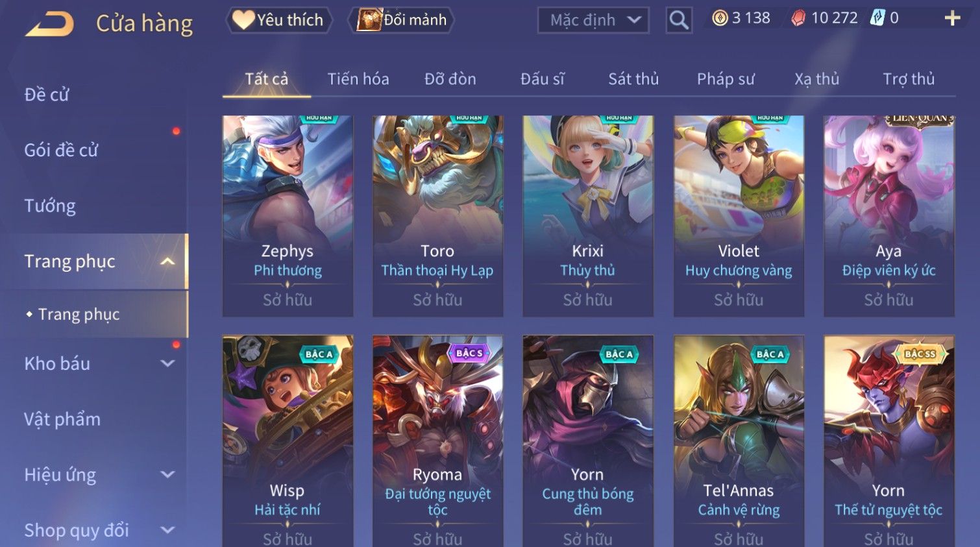980x547 pixels.
Task: Open Đổi mảnh fragment exchange
Action: click(401, 20)
